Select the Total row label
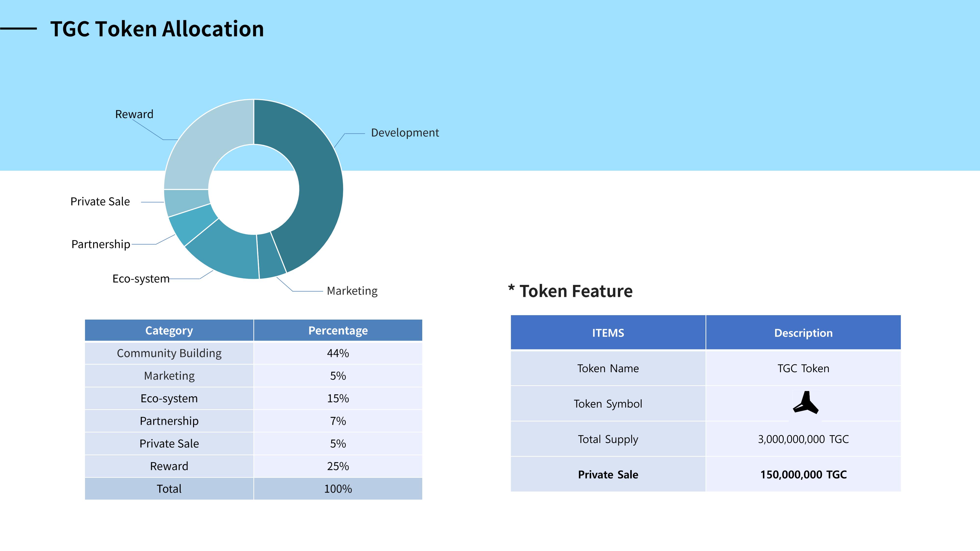This screenshot has width=980, height=551. 169,489
